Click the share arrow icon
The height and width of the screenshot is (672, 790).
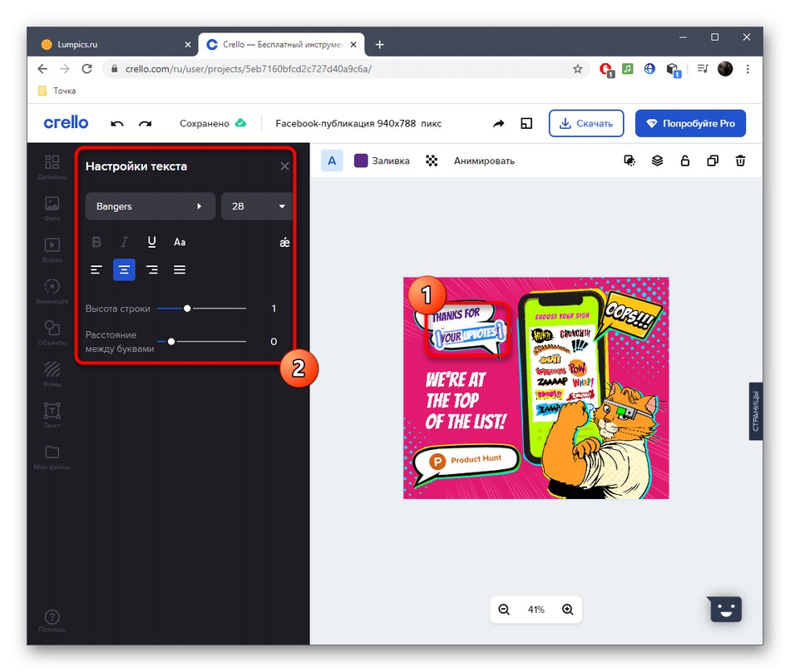(x=498, y=123)
